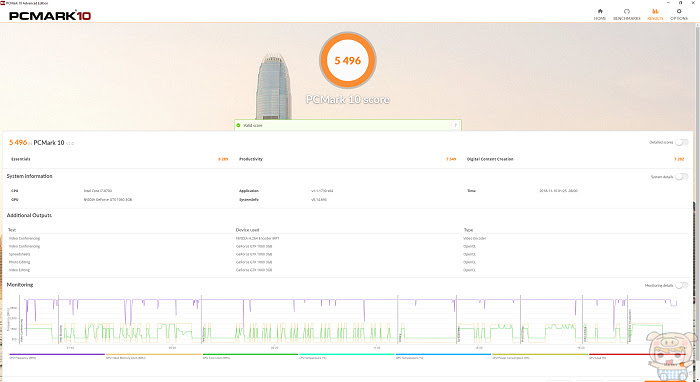Select the orange Results bar-chart icon
Image resolution: width=700 pixels, height=382 pixels.
655,11
